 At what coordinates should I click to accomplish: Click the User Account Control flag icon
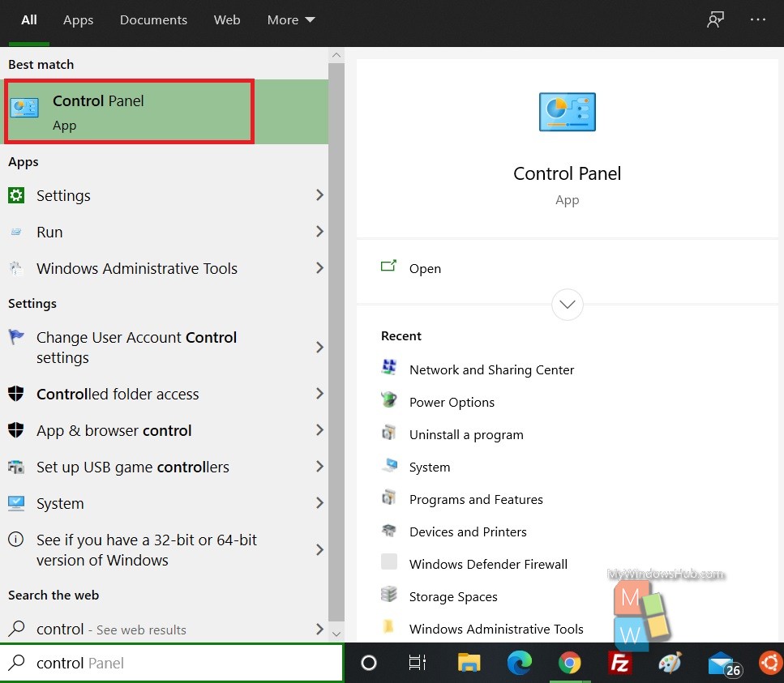[16, 337]
